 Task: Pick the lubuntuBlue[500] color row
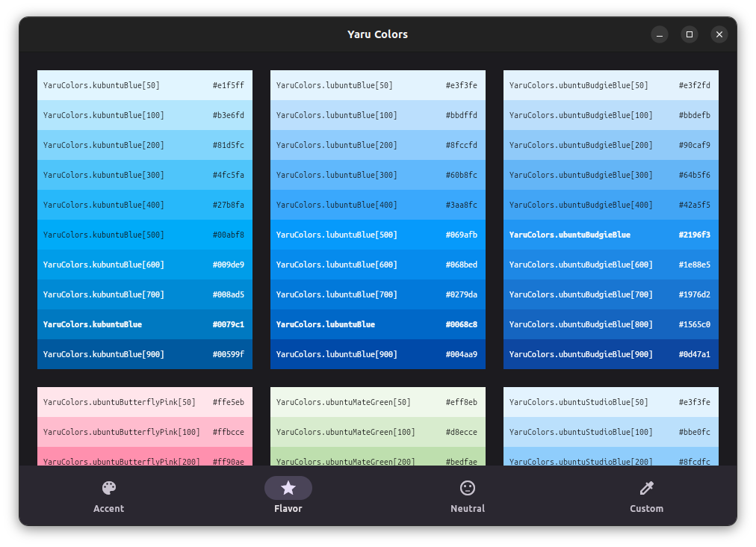click(x=378, y=235)
